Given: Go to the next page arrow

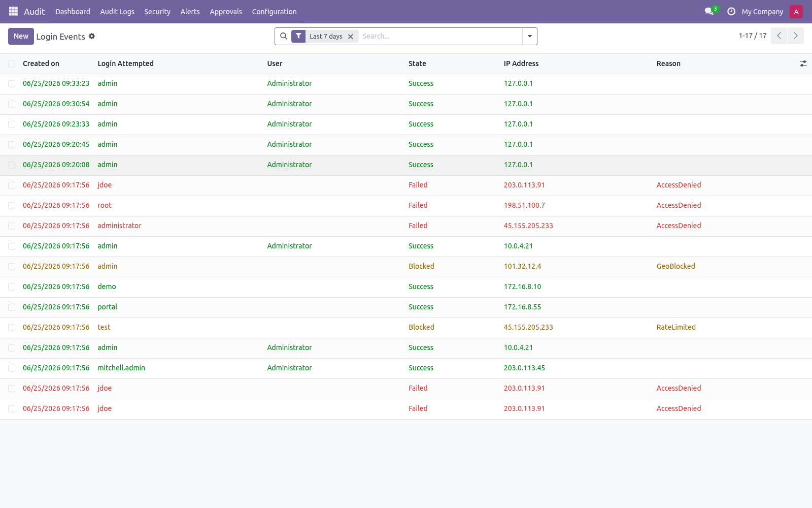Looking at the screenshot, I should pos(795,36).
